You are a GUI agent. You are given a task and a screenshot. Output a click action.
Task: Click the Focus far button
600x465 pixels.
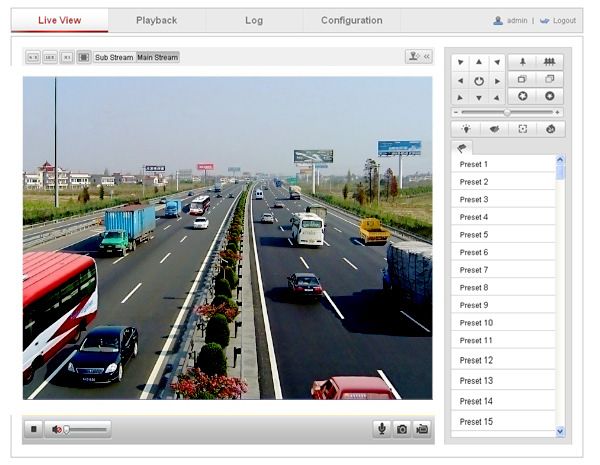pyautogui.click(x=549, y=79)
